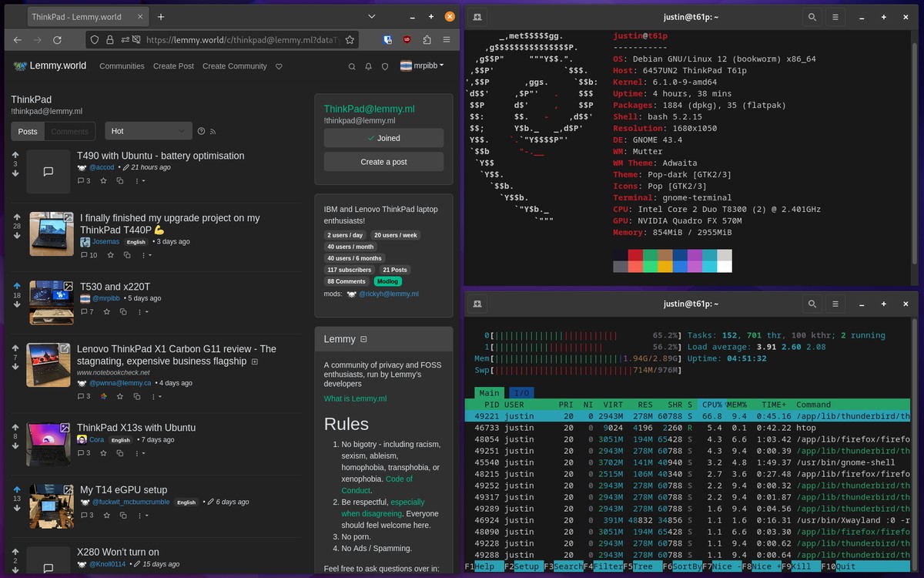The width and height of the screenshot is (924, 578).
Task: Open Create Post in the Lemmy navbar
Action: 173,66
